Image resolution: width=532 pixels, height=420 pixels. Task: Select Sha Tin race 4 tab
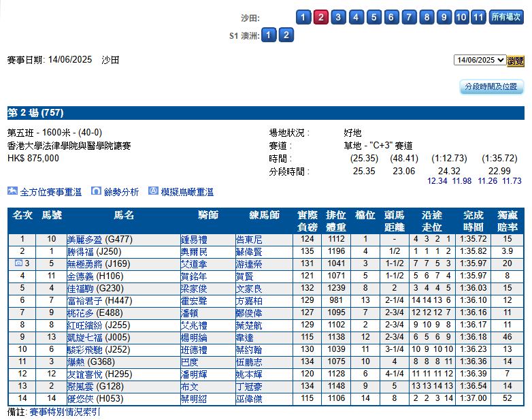[356, 17]
